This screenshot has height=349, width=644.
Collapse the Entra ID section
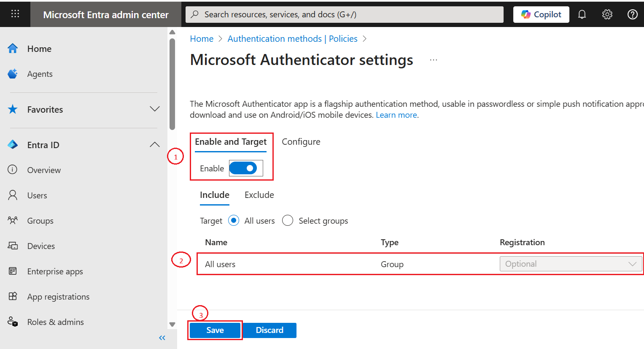[155, 144]
